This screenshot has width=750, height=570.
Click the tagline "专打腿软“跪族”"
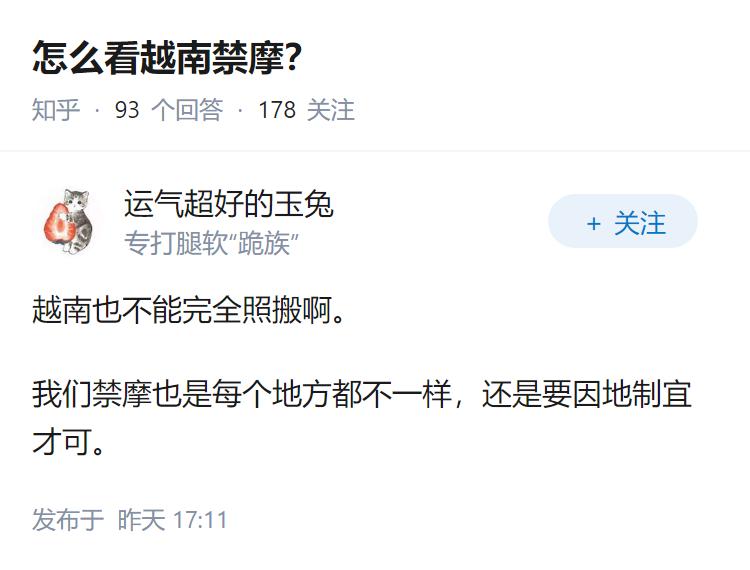pos(212,243)
